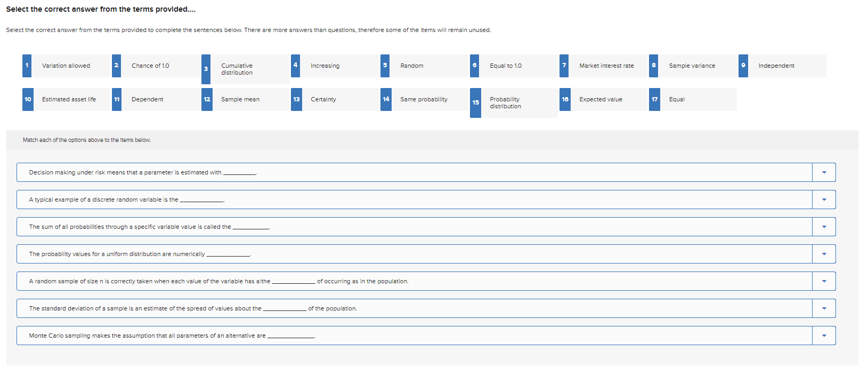Click the 'Dependent' term tile
This screenshot has width=868, height=367.
click(x=156, y=99)
